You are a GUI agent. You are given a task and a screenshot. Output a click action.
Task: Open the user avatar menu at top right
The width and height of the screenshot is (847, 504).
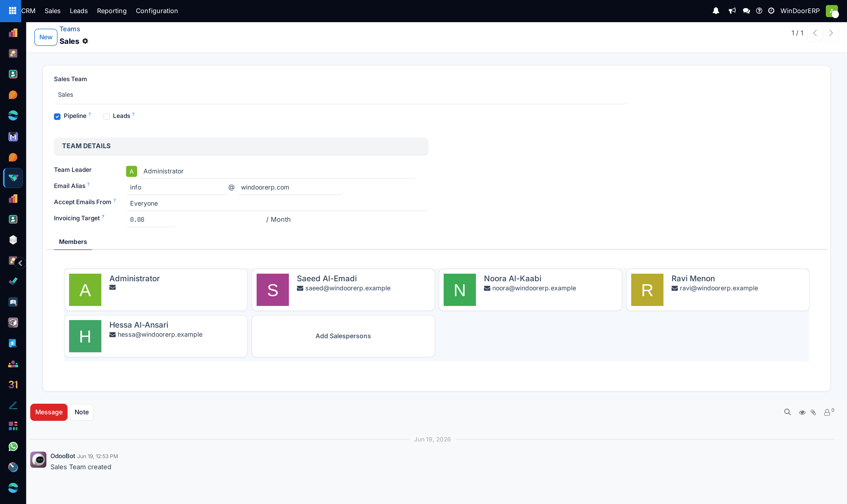pos(832,11)
